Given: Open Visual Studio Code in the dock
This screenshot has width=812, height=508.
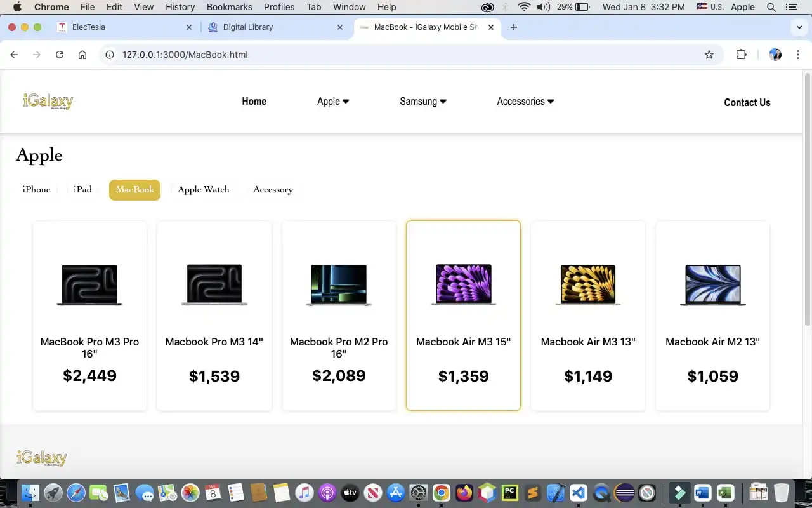Looking at the screenshot, I should point(578,493).
